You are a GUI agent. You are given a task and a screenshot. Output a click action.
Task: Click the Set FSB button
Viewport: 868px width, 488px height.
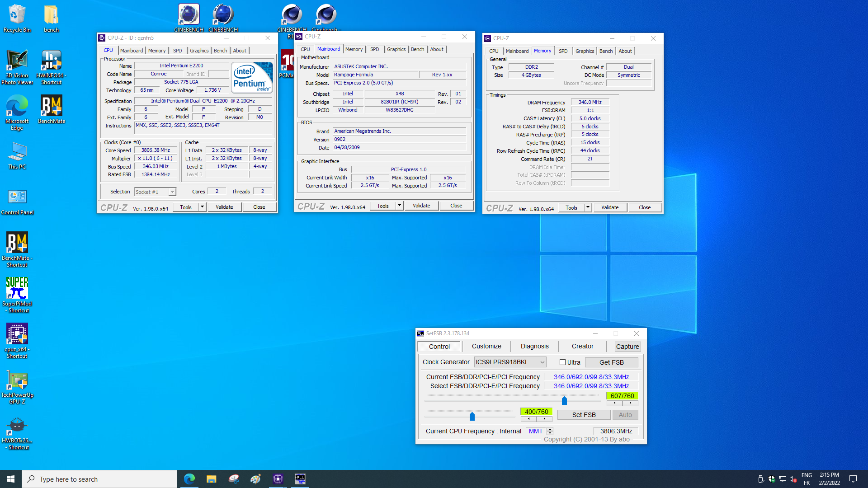[584, 415]
